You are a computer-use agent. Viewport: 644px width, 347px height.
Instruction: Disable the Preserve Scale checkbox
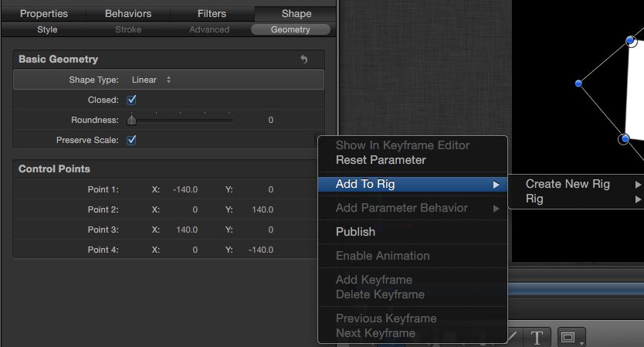point(132,140)
